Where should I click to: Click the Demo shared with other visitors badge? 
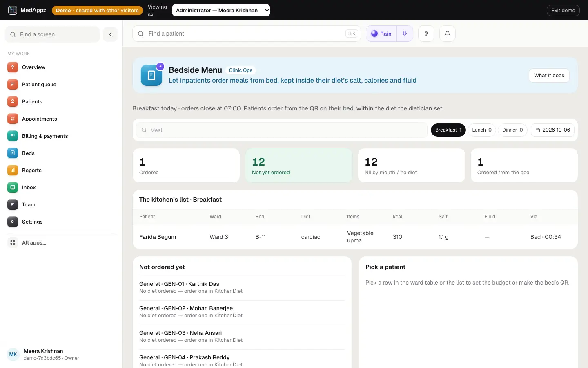[x=97, y=10]
